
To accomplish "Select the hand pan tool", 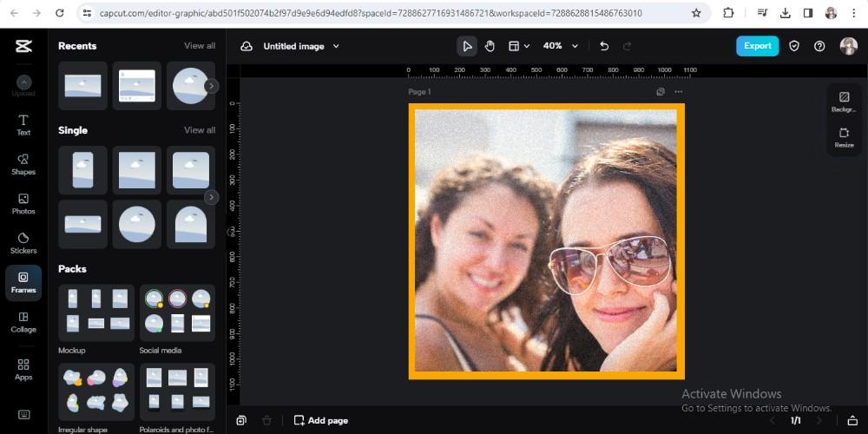I will 490,46.
